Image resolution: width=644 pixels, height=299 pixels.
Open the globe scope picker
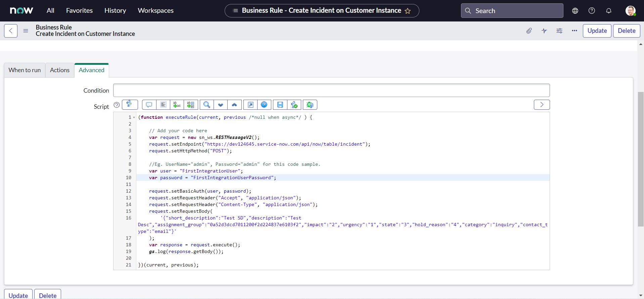(575, 11)
